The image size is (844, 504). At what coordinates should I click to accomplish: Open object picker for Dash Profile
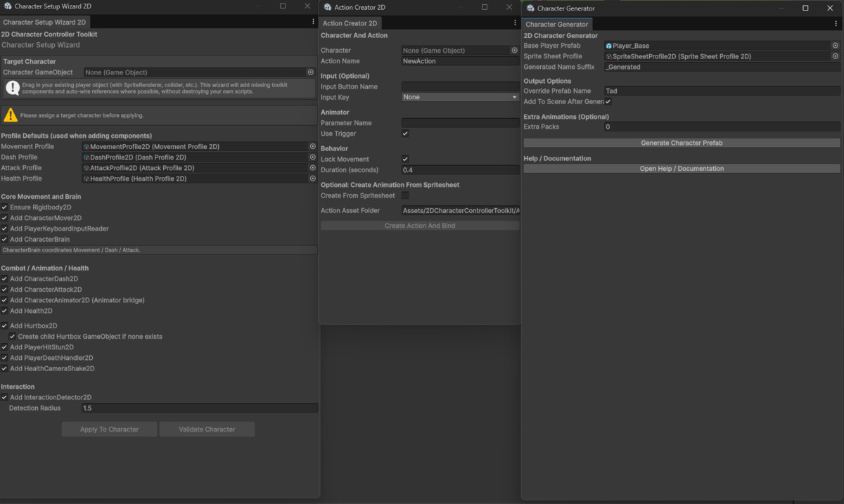(x=313, y=157)
